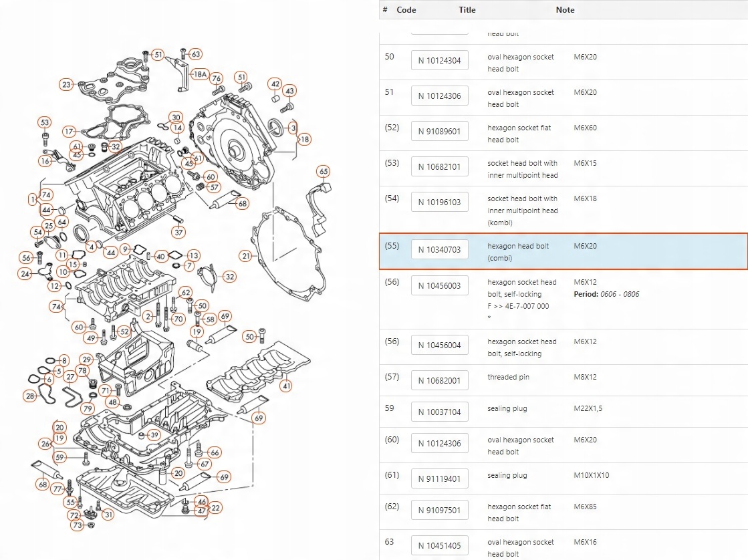The image size is (748, 560).
Task: Click the 'M22X1,5' note text
Action: (588, 408)
